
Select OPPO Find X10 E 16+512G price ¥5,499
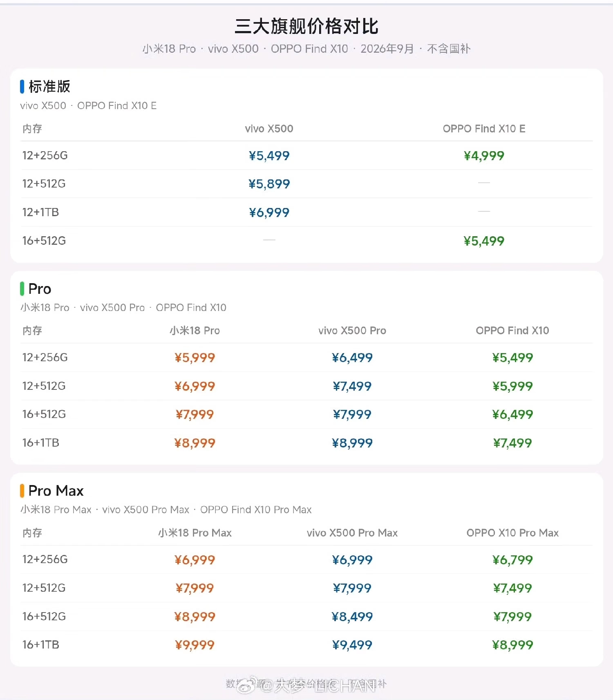coord(484,241)
